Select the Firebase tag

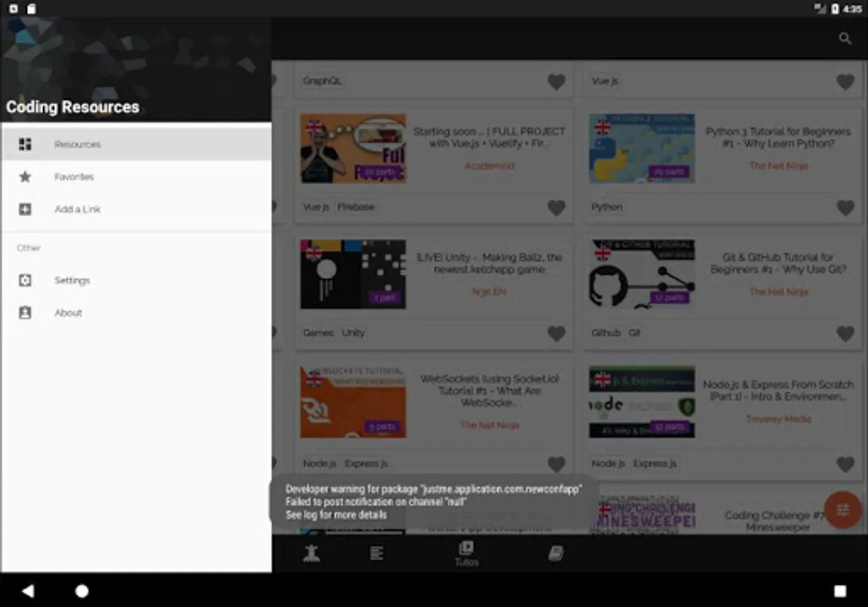(x=356, y=207)
